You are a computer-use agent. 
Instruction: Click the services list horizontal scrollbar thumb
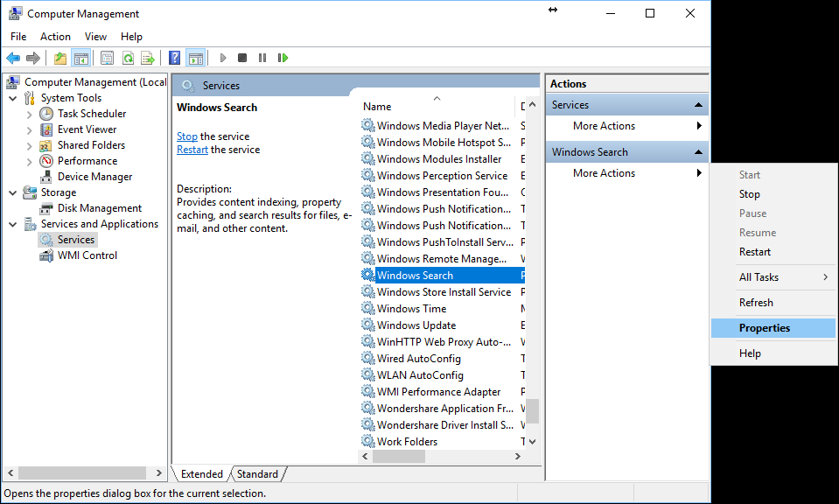point(399,457)
